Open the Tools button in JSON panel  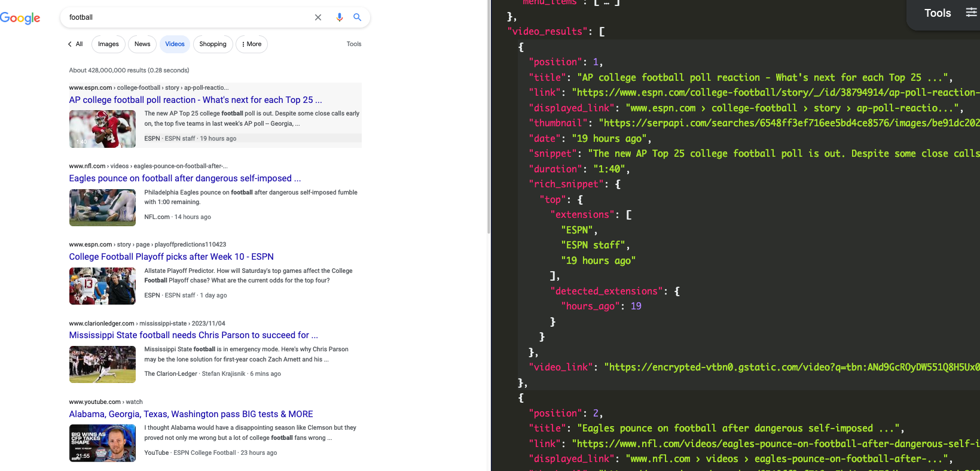938,13
